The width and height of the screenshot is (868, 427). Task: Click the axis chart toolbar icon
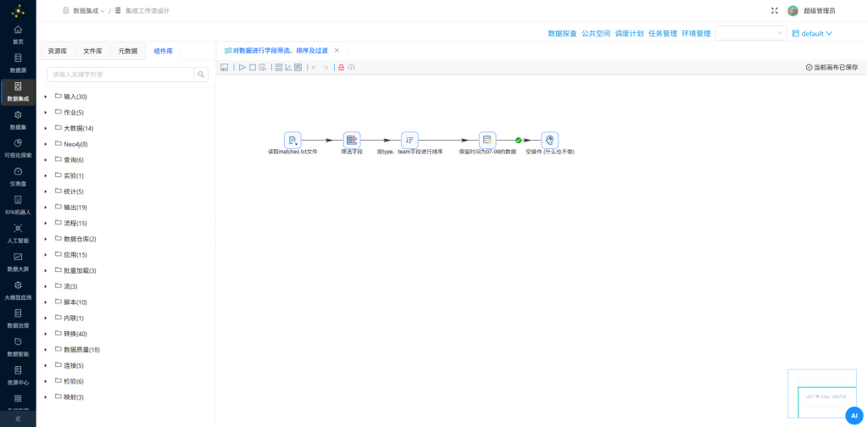point(288,67)
